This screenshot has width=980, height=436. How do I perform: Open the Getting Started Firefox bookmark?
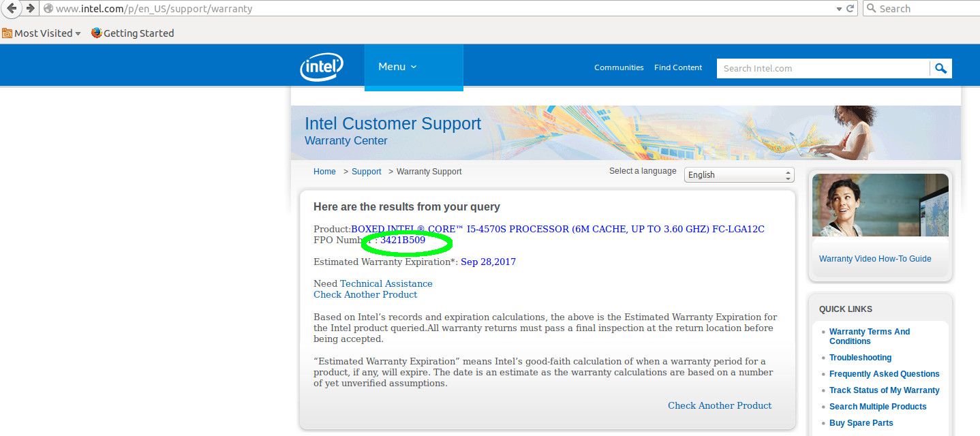(x=132, y=33)
